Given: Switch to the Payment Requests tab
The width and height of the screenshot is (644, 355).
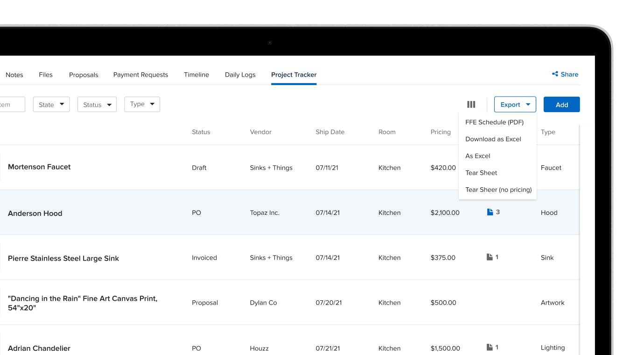Looking at the screenshot, I should pyautogui.click(x=140, y=75).
